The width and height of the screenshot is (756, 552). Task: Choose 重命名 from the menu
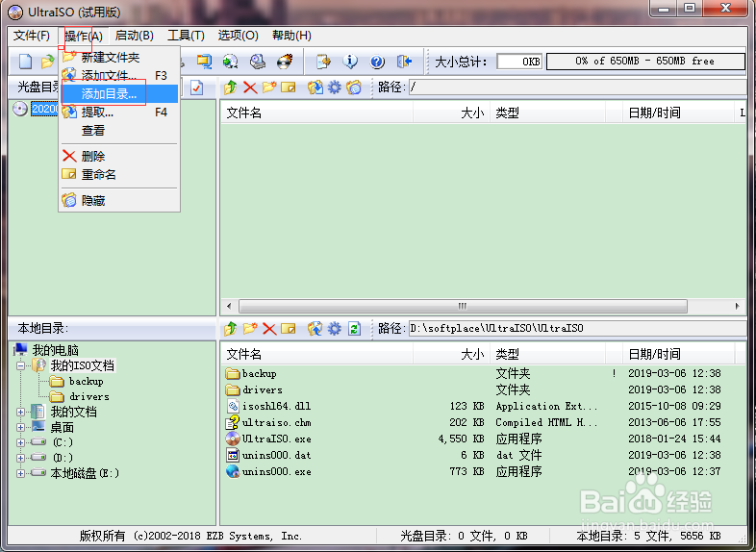click(119, 174)
